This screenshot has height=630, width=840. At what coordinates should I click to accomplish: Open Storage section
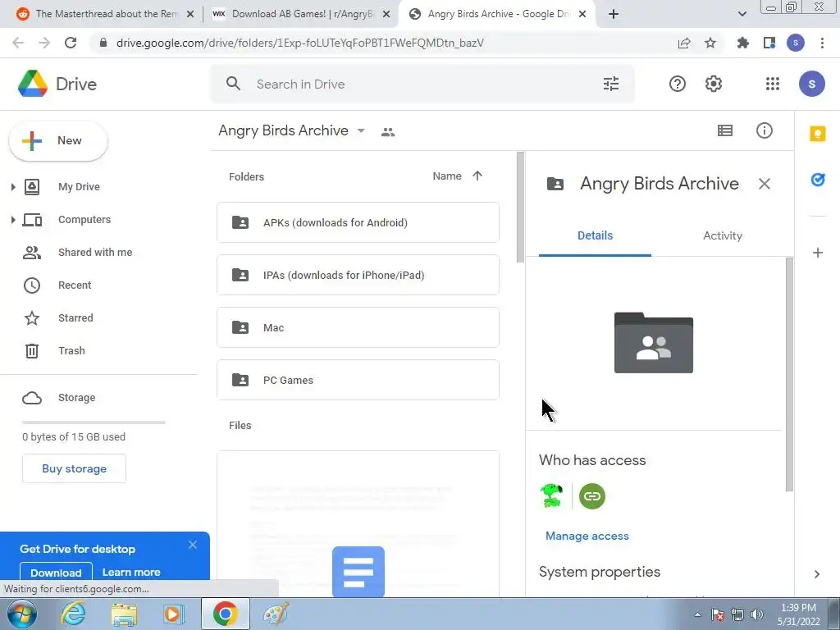click(76, 398)
